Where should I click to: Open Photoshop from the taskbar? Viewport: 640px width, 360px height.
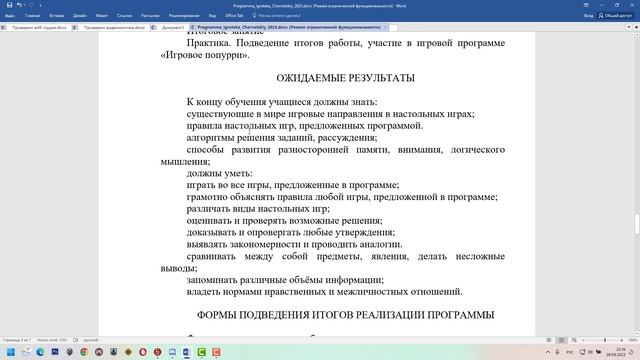click(x=55, y=352)
